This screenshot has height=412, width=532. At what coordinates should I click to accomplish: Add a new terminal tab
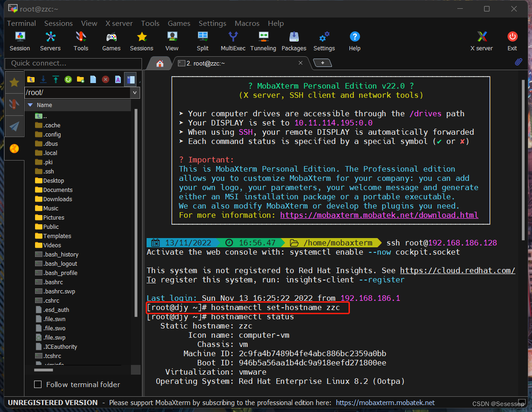coord(322,63)
